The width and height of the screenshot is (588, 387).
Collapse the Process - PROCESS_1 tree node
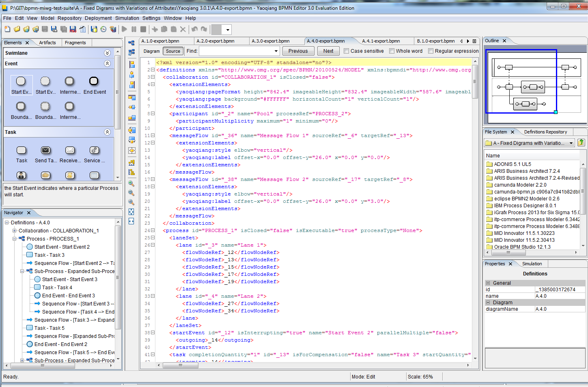(x=14, y=239)
